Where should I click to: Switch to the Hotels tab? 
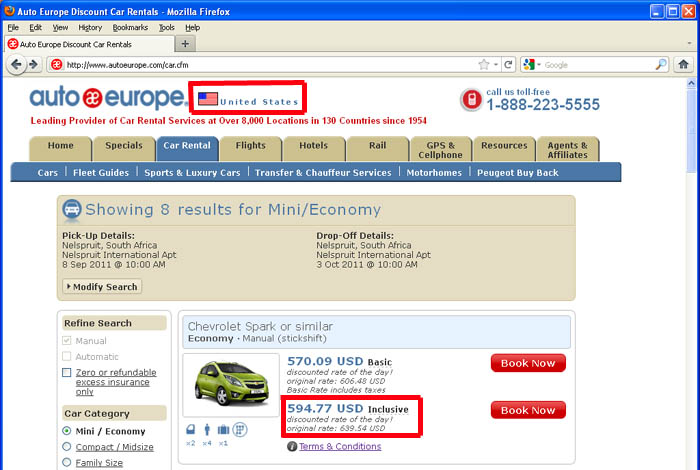coord(313,149)
